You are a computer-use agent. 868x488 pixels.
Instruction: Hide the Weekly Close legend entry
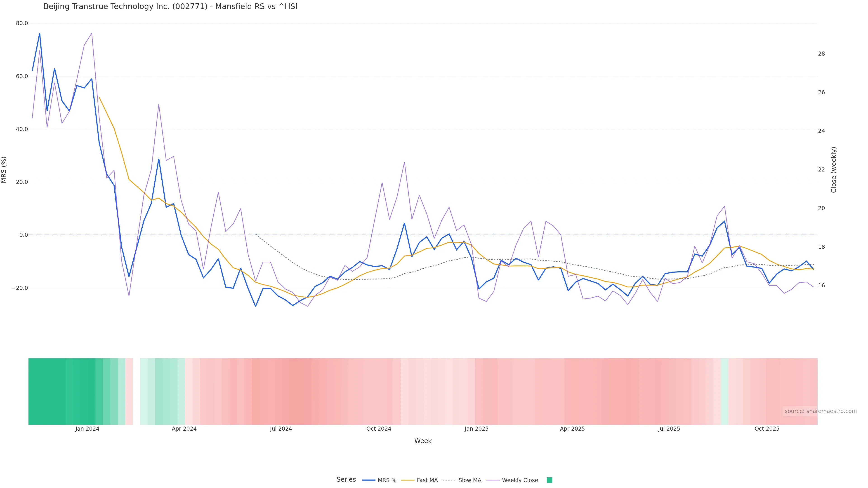(x=520, y=480)
